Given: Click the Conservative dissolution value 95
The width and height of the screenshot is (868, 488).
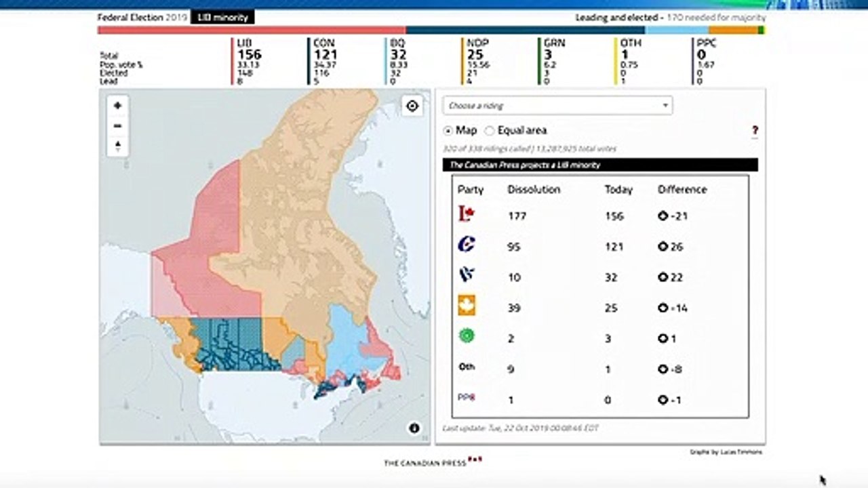Looking at the screenshot, I should (x=514, y=247).
